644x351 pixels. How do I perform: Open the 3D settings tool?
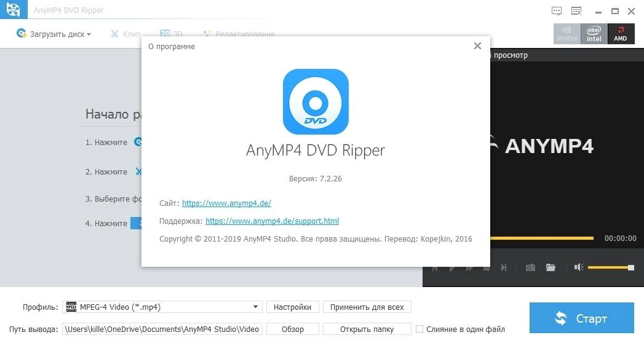(171, 34)
